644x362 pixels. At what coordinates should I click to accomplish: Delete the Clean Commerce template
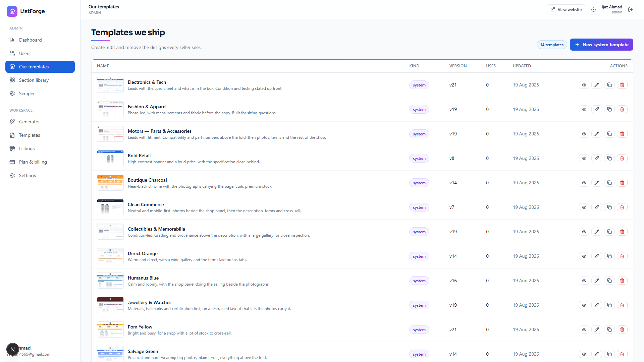click(x=622, y=207)
